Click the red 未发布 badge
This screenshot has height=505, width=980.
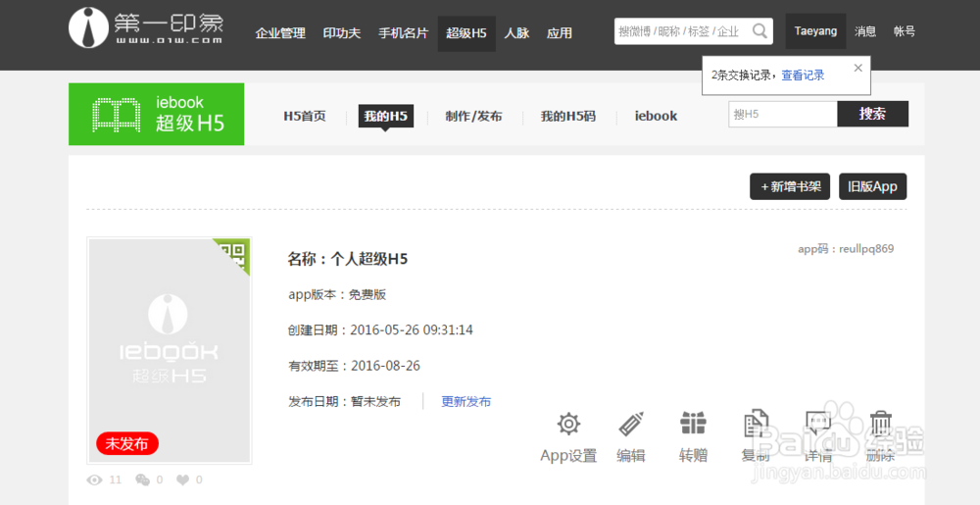click(x=127, y=444)
